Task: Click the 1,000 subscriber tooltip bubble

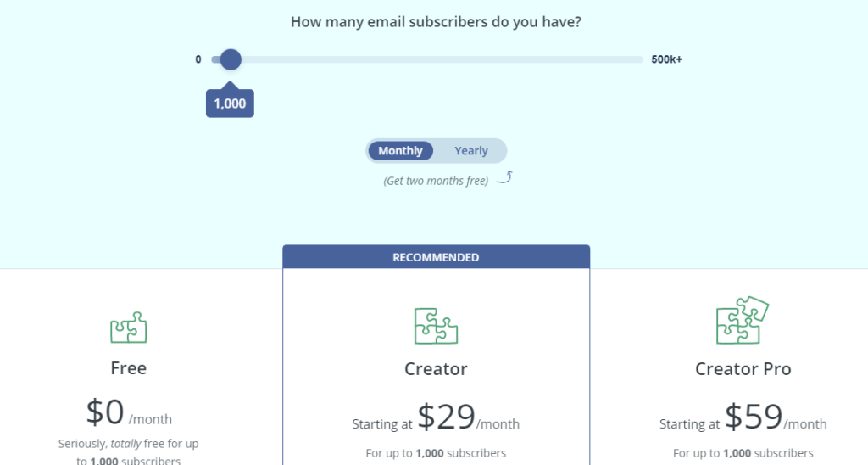Action: [x=230, y=104]
